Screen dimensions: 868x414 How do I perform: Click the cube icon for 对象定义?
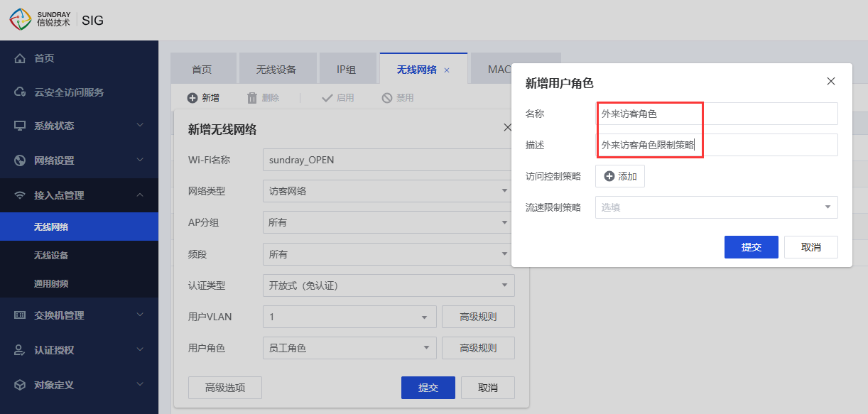(x=20, y=385)
